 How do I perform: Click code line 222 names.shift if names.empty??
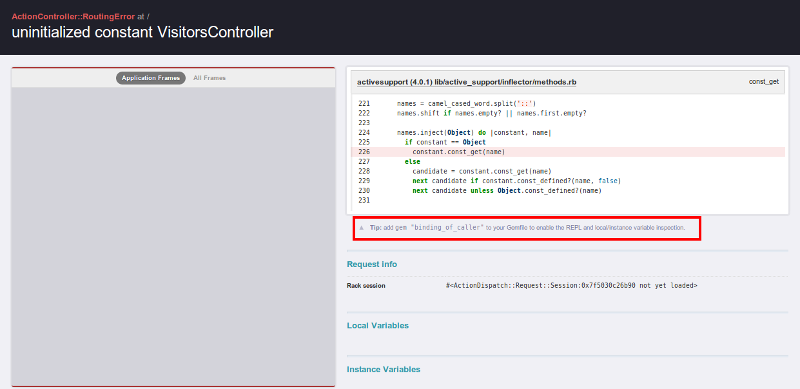coord(491,113)
